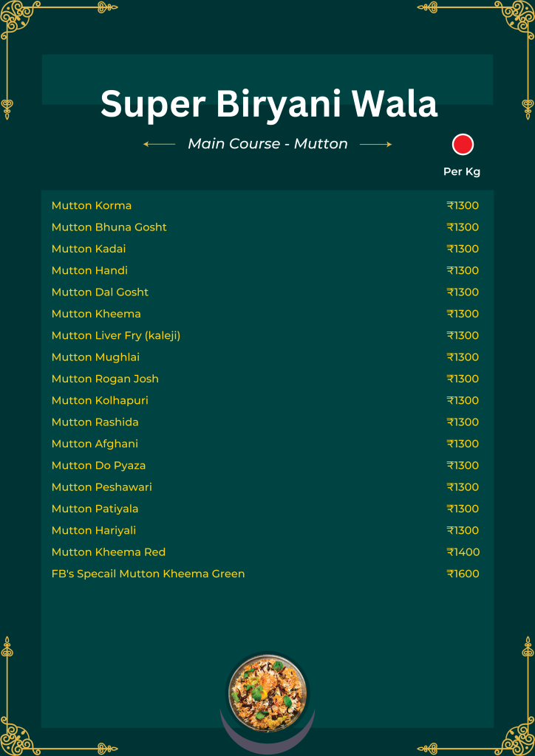Image resolution: width=535 pixels, height=756 pixels.
Task: Click the ₹1600 price
Action: pos(463,574)
